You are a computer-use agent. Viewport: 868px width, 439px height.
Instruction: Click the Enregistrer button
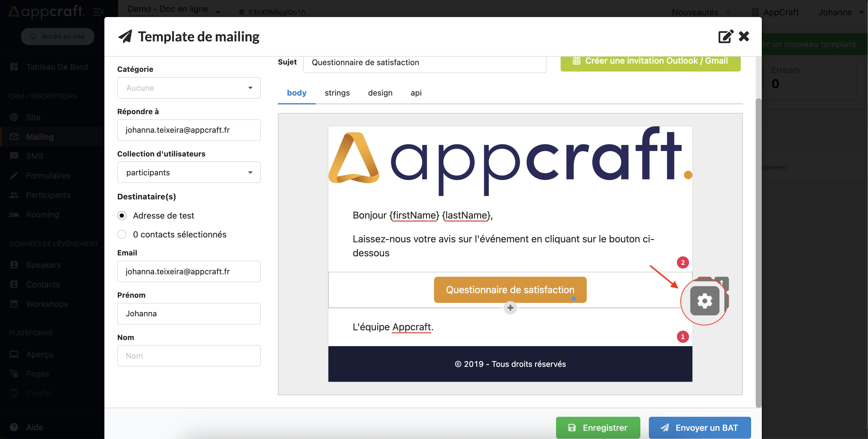(598, 427)
